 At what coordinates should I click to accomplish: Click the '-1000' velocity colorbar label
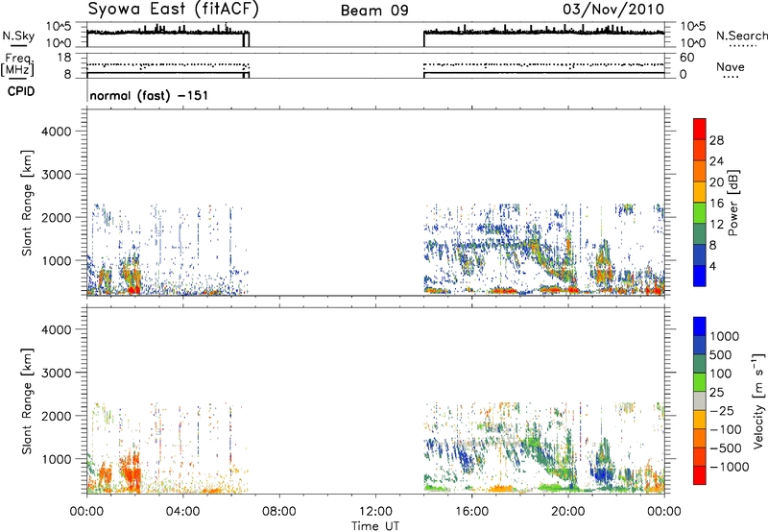pyautogui.click(x=730, y=467)
